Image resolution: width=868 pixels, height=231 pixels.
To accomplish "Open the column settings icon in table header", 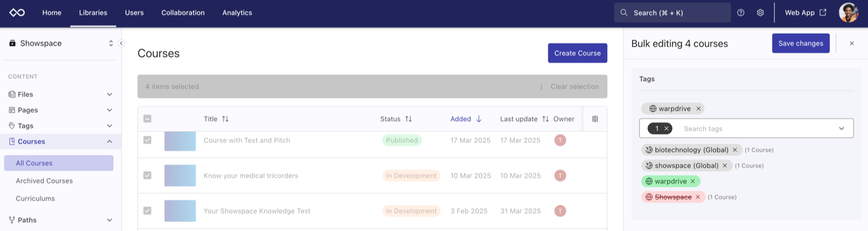I will tap(595, 119).
